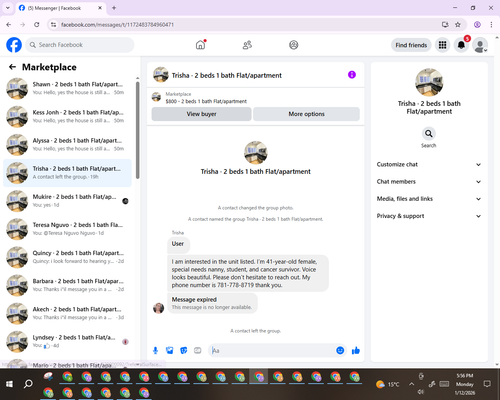
Task: Open the account profile menu
Action: 480,45
